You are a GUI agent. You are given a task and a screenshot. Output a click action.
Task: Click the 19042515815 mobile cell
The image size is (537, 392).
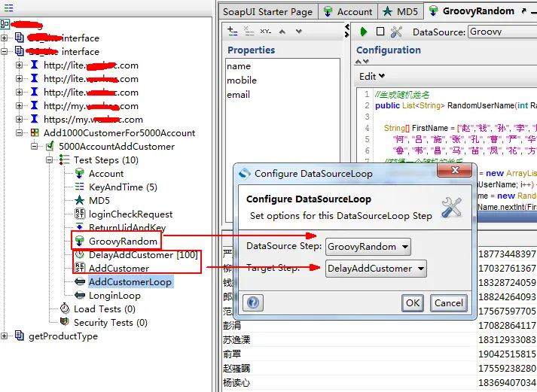coord(507,354)
